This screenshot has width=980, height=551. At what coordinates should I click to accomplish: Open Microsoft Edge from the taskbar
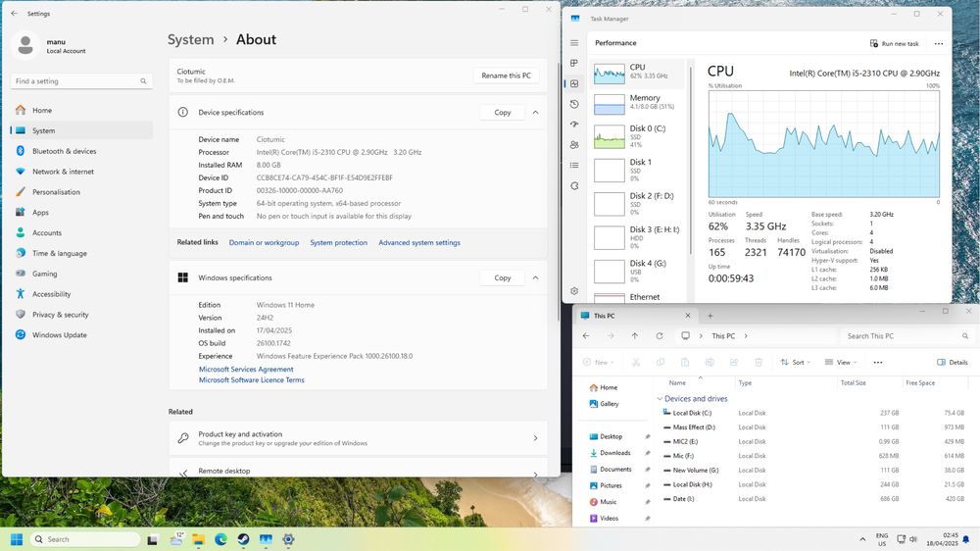[x=220, y=539]
